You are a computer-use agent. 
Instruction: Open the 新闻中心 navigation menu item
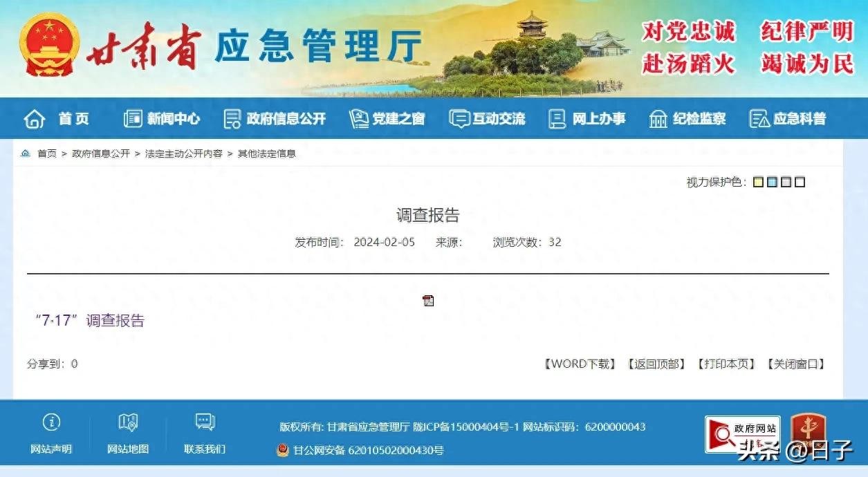point(162,119)
